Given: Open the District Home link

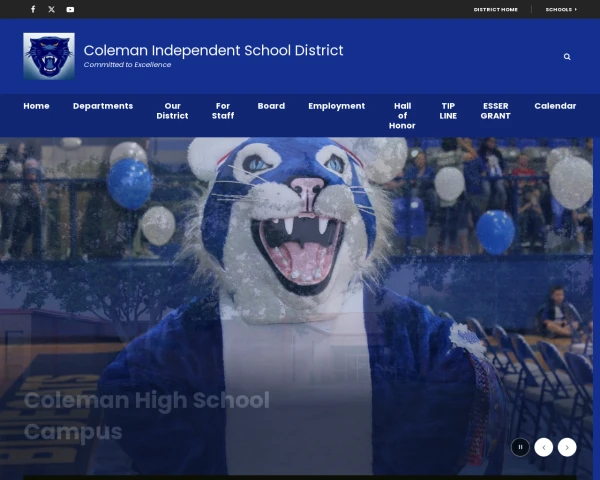Looking at the screenshot, I should (x=496, y=9).
